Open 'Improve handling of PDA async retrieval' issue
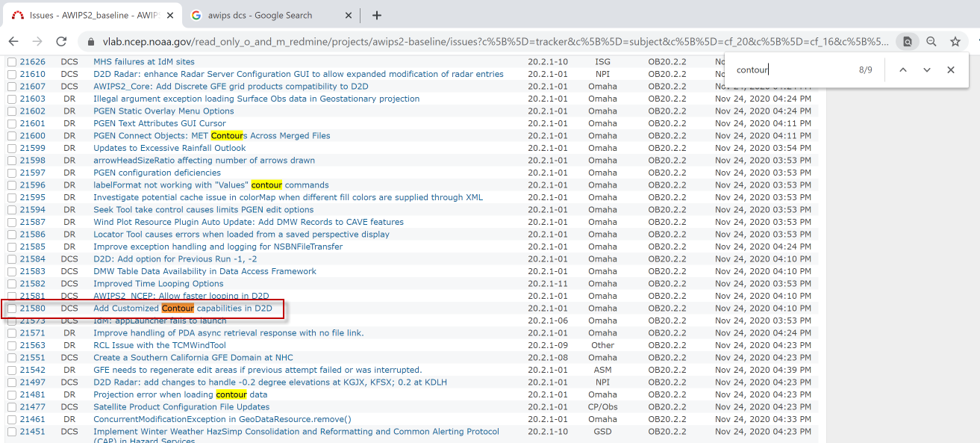 coord(228,333)
